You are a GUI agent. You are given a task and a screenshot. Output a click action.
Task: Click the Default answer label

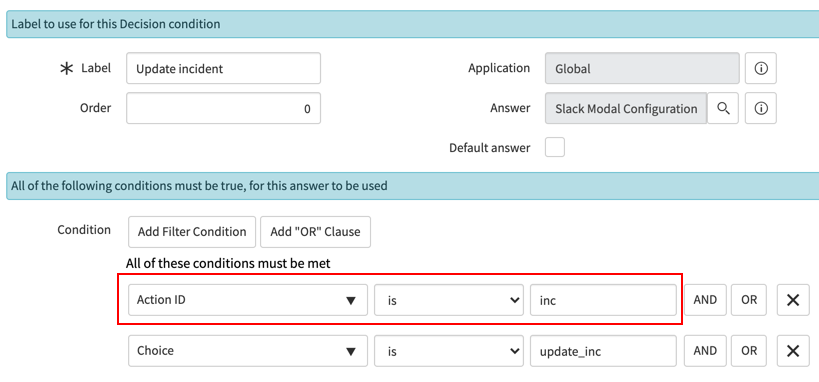coord(489,148)
